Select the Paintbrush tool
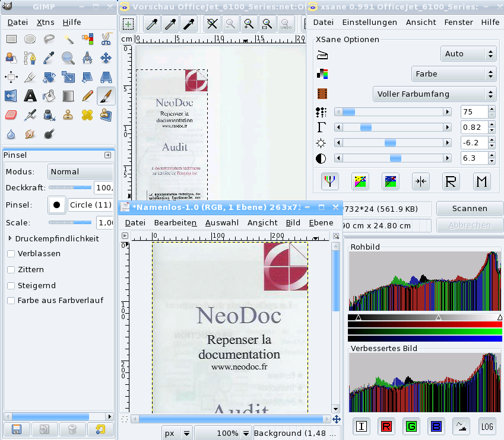This screenshot has width=504, height=440. [x=106, y=95]
